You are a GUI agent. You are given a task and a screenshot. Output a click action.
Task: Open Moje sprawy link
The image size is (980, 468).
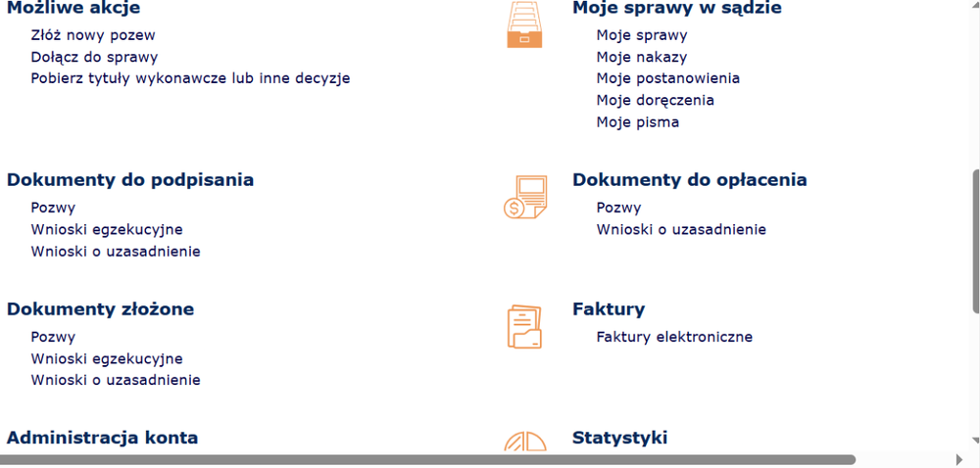click(x=642, y=35)
